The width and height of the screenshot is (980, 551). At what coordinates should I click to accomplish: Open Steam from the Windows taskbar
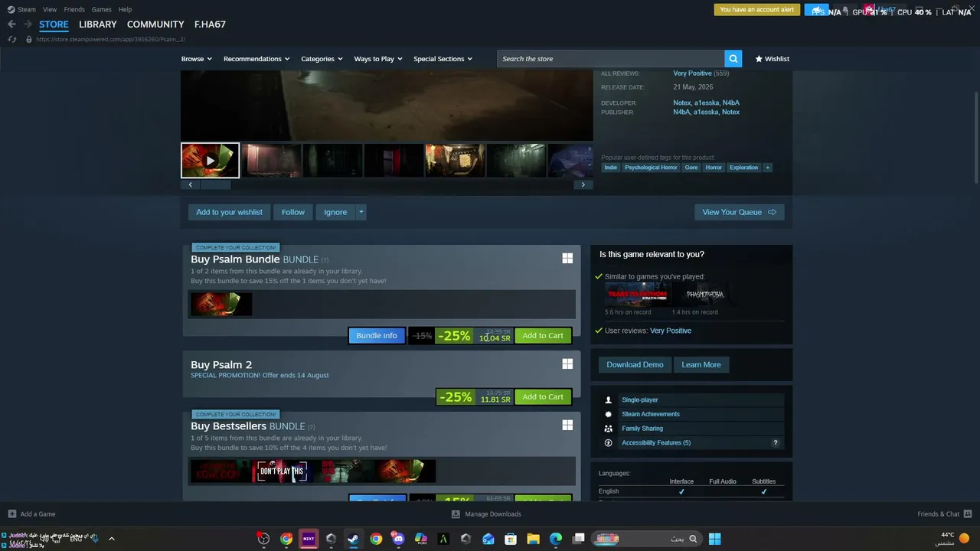pos(353,539)
